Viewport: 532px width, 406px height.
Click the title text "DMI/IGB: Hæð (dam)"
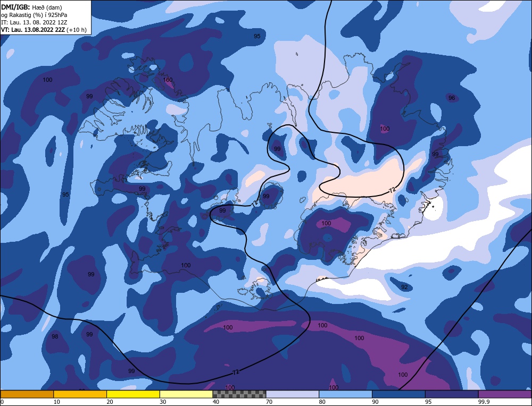[31, 7]
